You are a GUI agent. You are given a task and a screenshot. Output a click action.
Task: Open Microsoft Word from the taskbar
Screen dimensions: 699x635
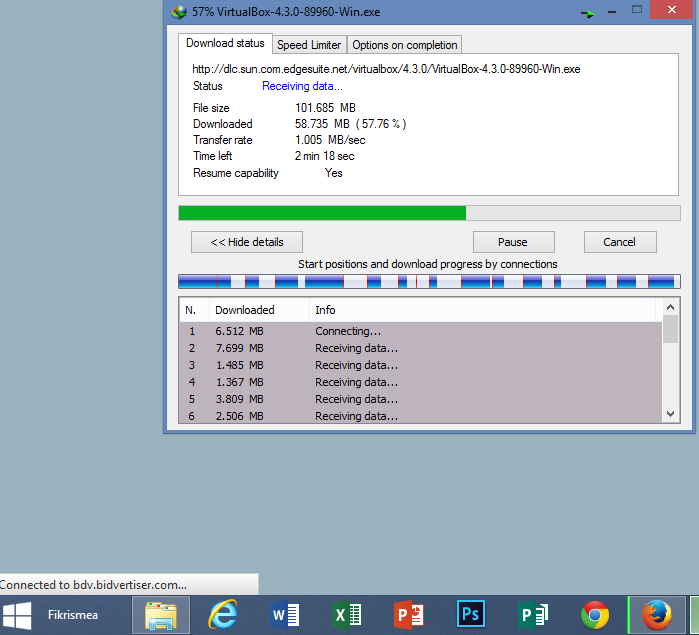(x=285, y=615)
